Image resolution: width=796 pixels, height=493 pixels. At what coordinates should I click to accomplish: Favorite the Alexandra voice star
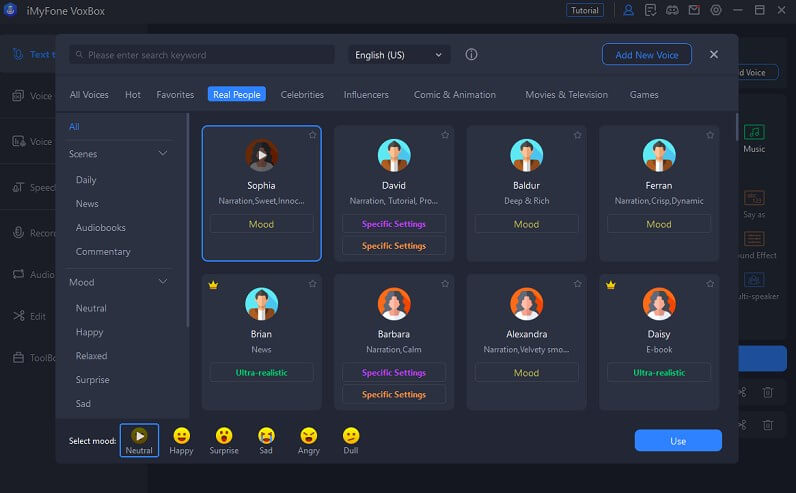[x=578, y=284]
